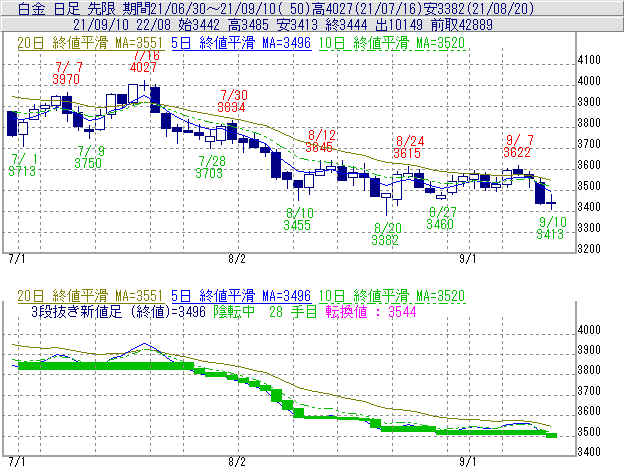Select the 7/9 3750 low label
The image size is (624, 475).
(x=88, y=157)
